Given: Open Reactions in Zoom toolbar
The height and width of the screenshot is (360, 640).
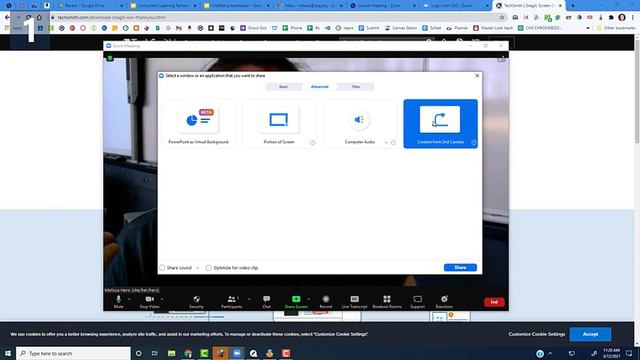Looking at the screenshot, I should [444, 302].
